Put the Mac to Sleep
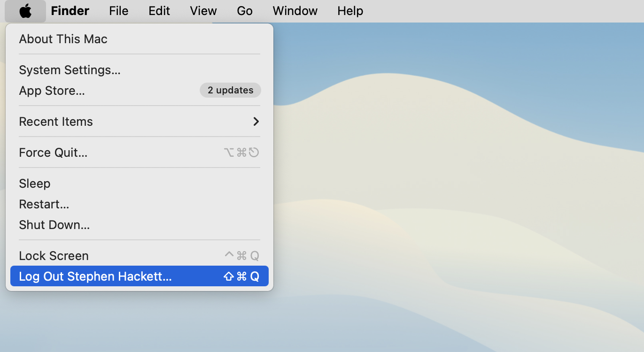This screenshot has width=644, height=352. click(x=140, y=184)
